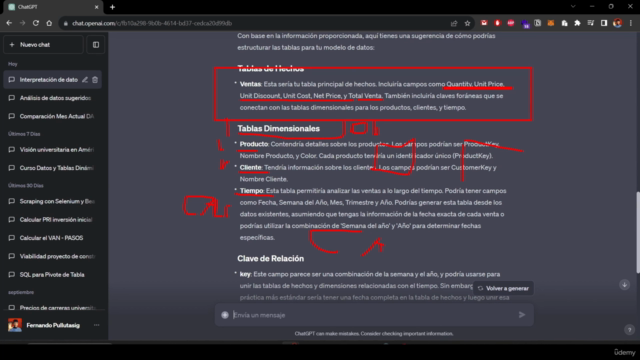
Task: Send message with the arrow icon
Action: [522, 315]
